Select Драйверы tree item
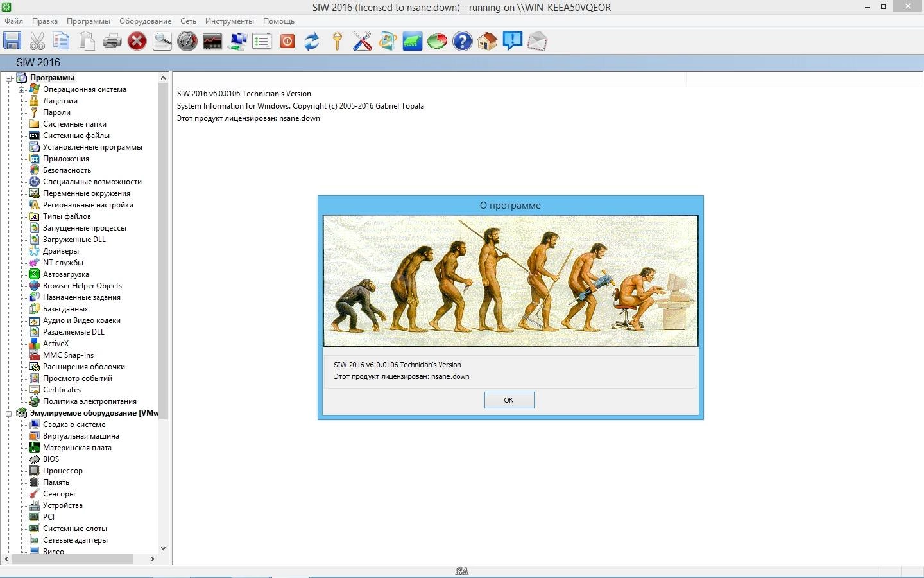 point(61,251)
